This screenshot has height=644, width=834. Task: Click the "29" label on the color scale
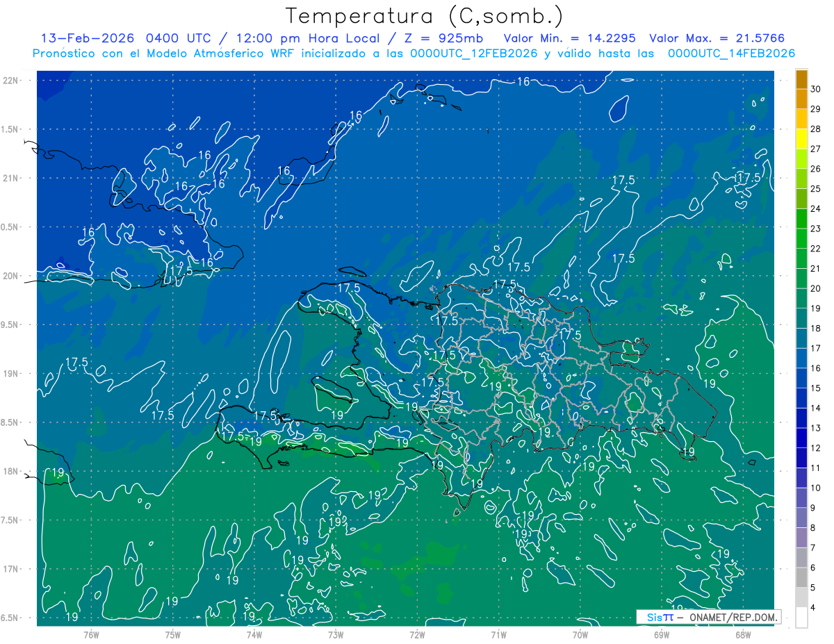point(816,109)
